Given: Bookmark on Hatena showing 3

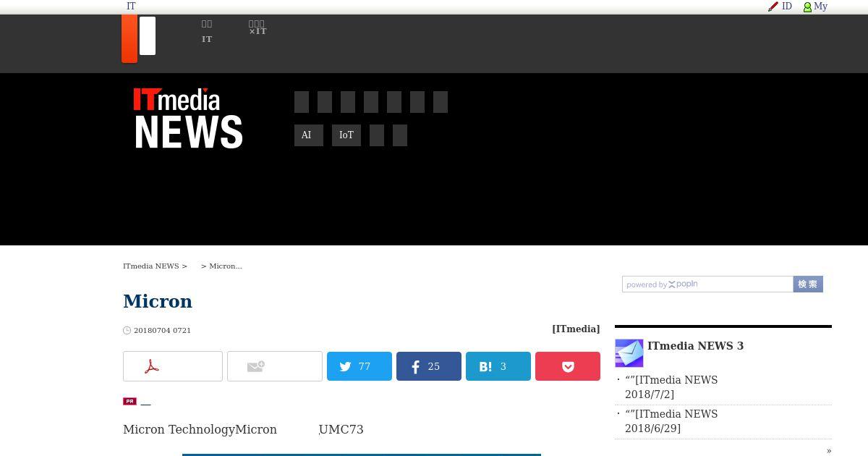Looking at the screenshot, I should pos(498,366).
